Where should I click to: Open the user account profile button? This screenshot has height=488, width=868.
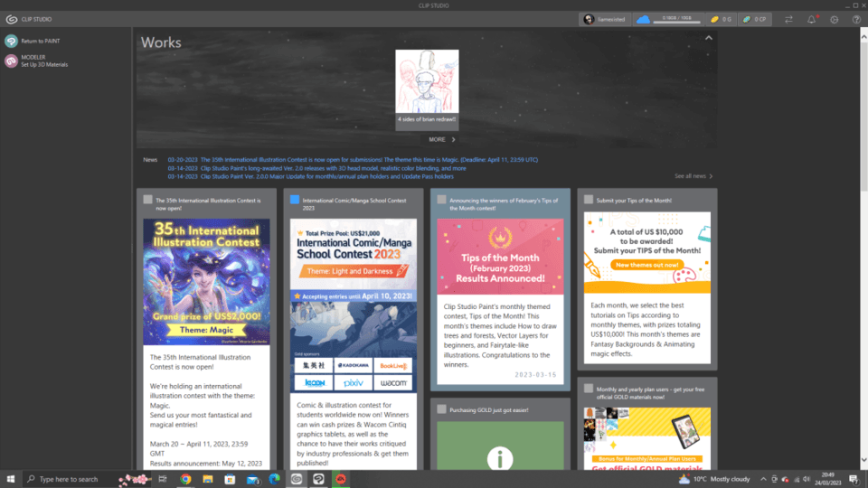[605, 19]
